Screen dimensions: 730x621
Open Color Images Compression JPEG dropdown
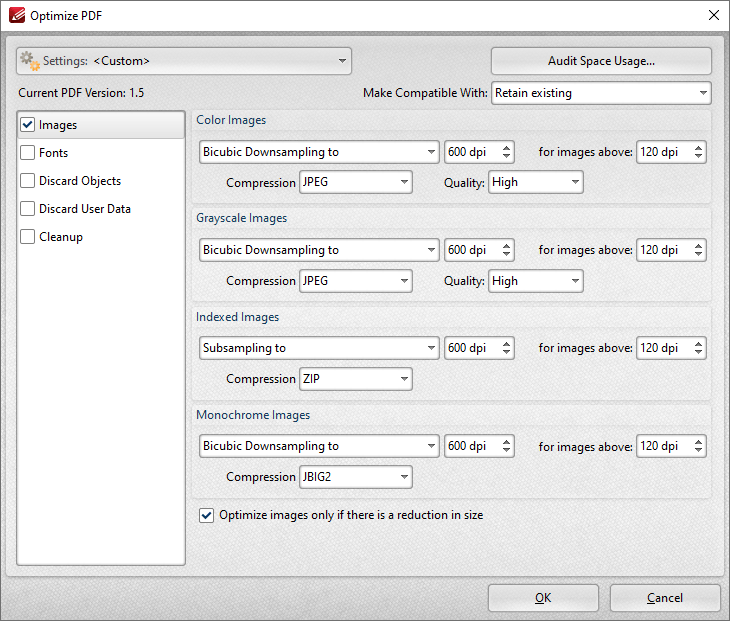coord(355,183)
